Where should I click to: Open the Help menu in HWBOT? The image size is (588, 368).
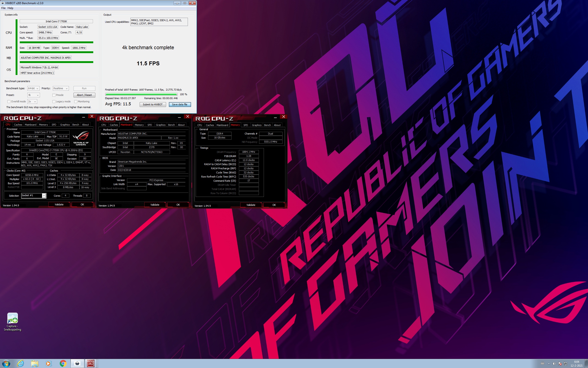tap(10, 8)
